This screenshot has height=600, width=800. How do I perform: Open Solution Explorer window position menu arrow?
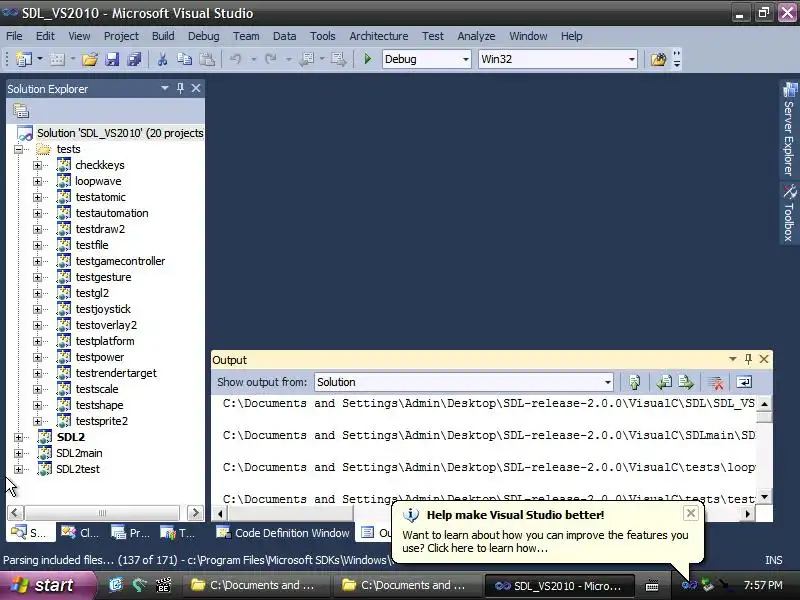(165, 88)
